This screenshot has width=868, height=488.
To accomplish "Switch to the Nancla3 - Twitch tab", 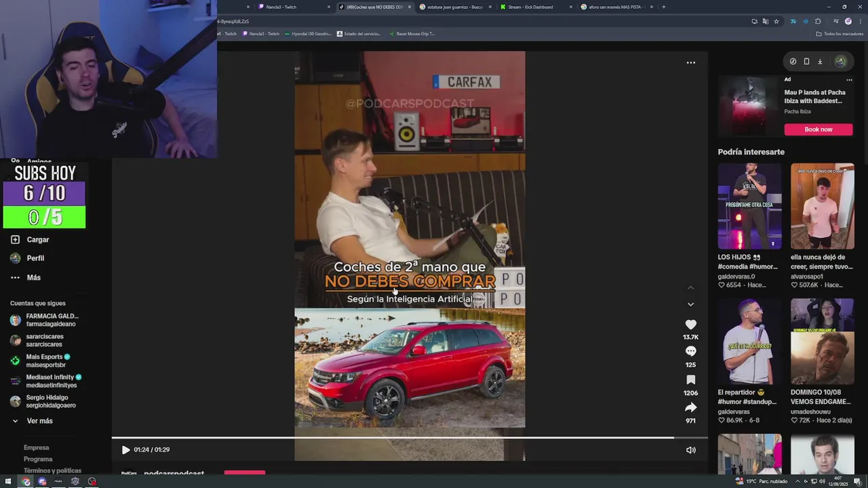I will 294,7.
